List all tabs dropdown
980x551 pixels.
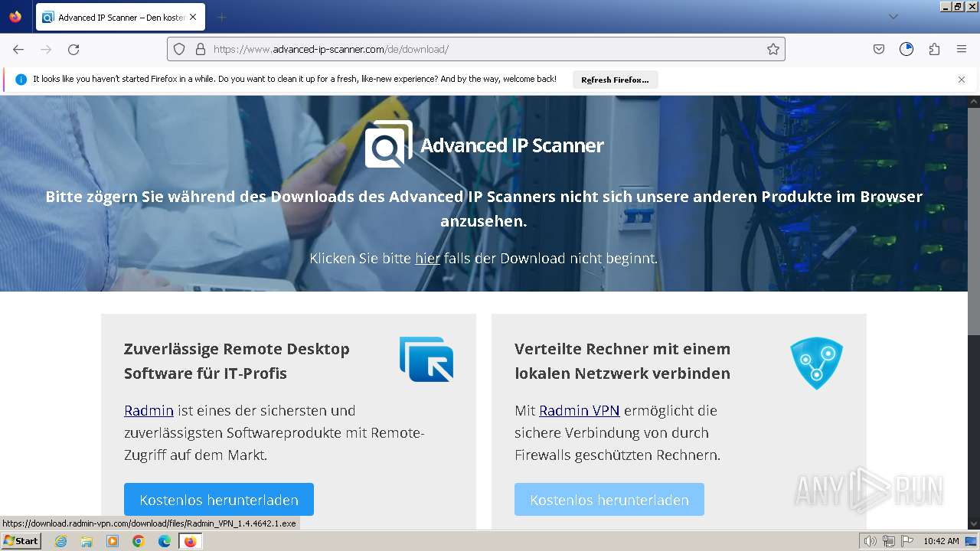[893, 17]
